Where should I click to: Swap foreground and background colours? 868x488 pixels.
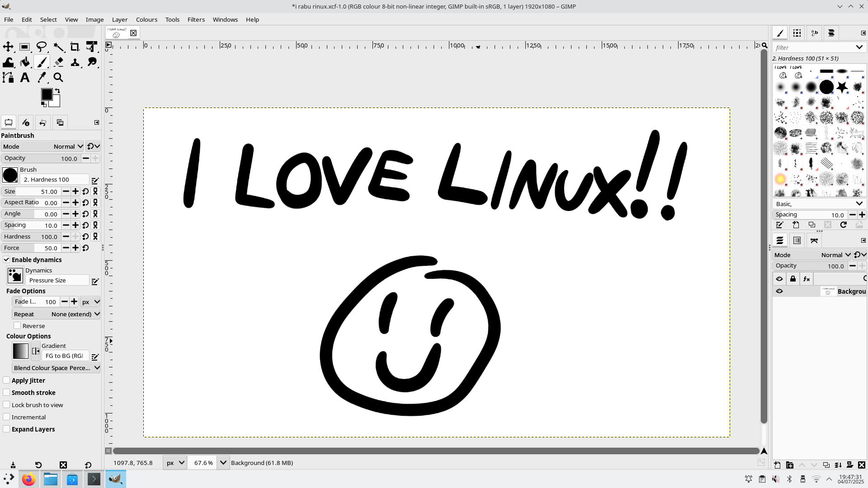point(57,91)
